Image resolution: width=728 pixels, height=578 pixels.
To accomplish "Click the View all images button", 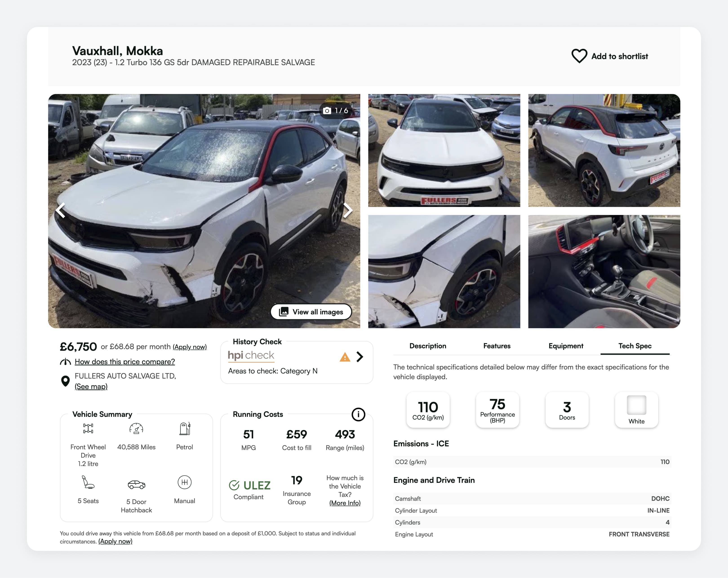I will (x=311, y=312).
